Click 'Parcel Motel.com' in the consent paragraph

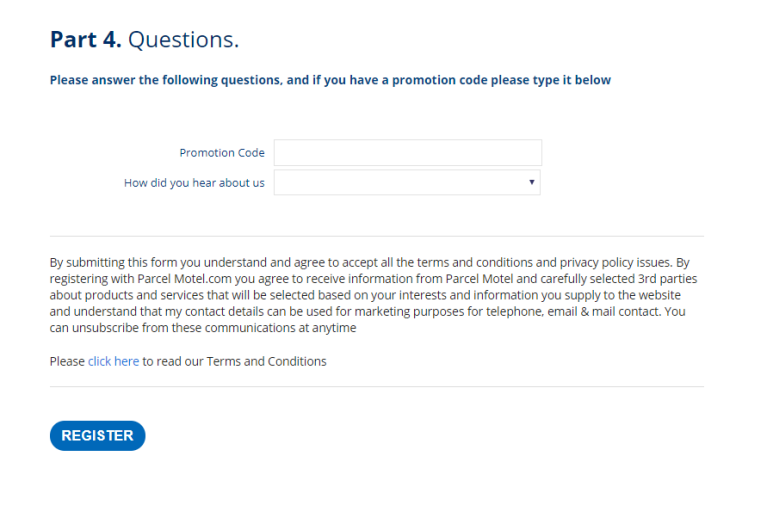click(x=184, y=279)
